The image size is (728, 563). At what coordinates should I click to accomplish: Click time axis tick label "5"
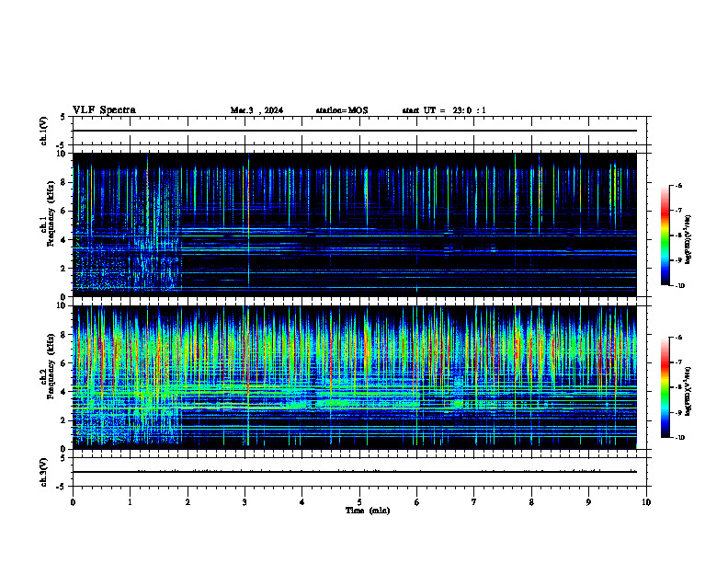point(359,502)
